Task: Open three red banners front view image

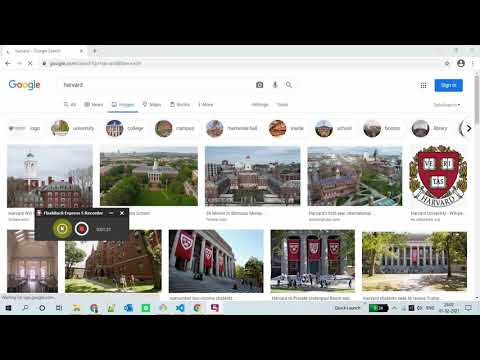Action: [x=313, y=261]
